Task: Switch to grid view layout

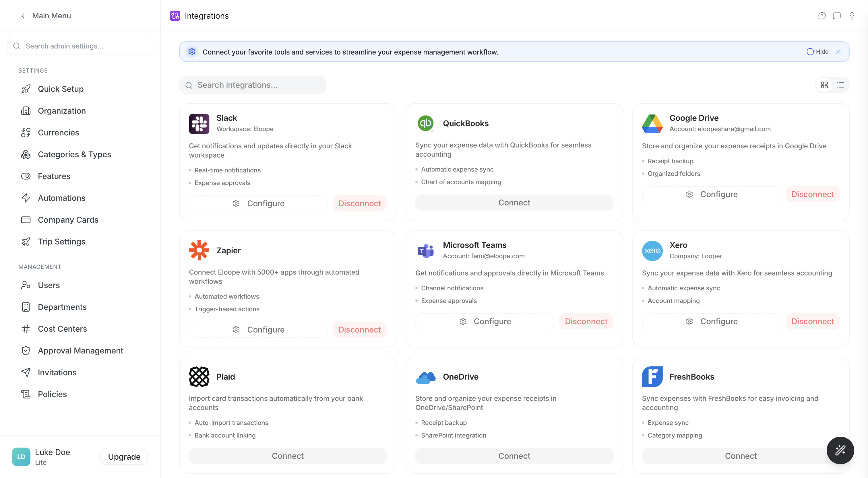Action: pyautogui.click(x=824, y=85)
